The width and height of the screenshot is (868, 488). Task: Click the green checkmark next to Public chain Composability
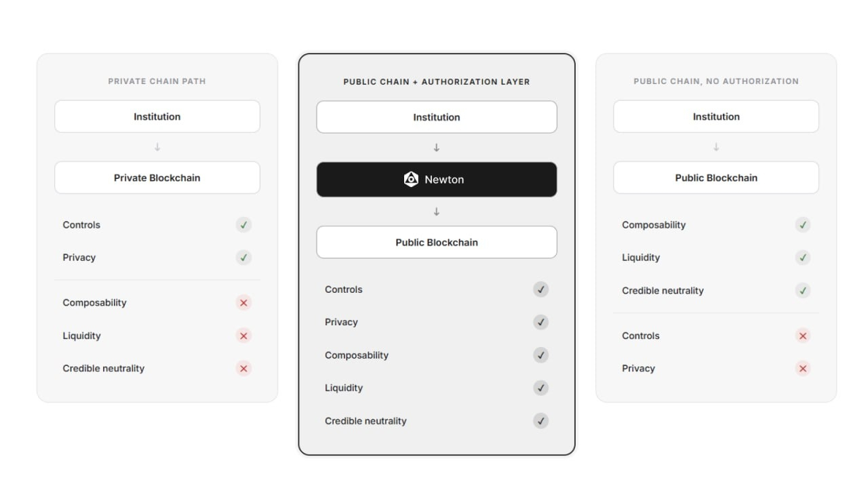(803, 225)
